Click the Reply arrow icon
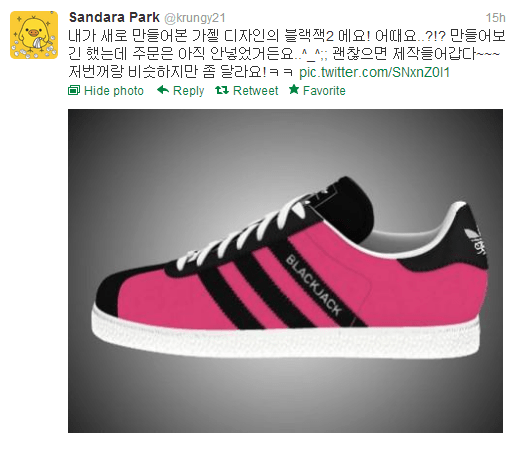 pyautogui.click(x=163, y=90)
